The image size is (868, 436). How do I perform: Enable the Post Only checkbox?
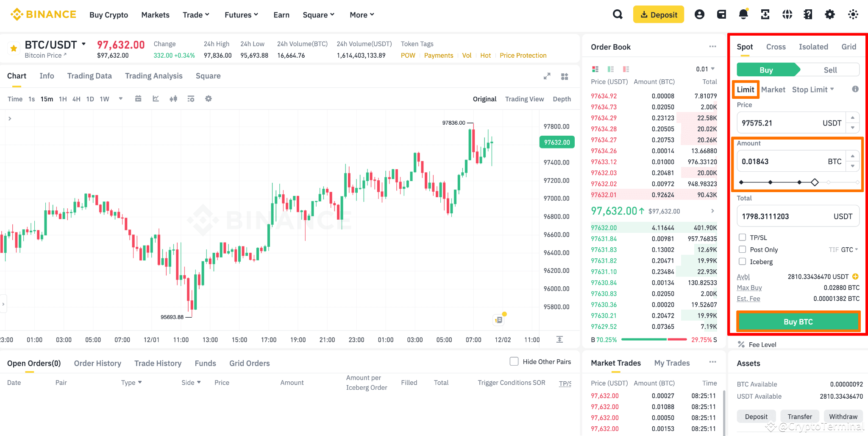tap(742, 249)
